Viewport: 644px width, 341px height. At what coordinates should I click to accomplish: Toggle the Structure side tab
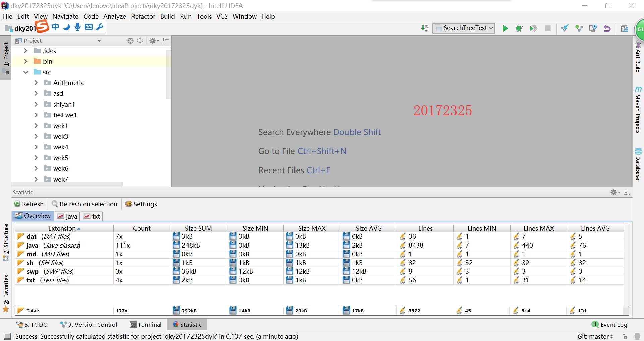point(6,242)
